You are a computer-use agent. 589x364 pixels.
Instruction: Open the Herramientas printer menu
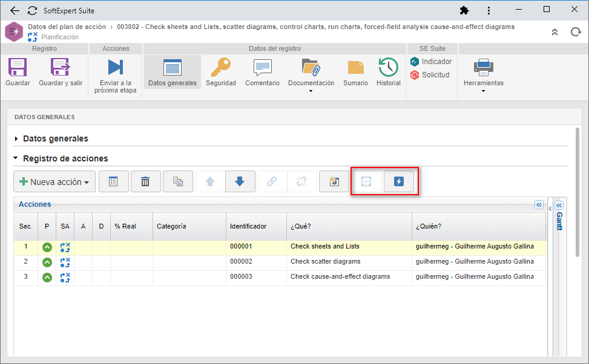[x=484, y=74]
